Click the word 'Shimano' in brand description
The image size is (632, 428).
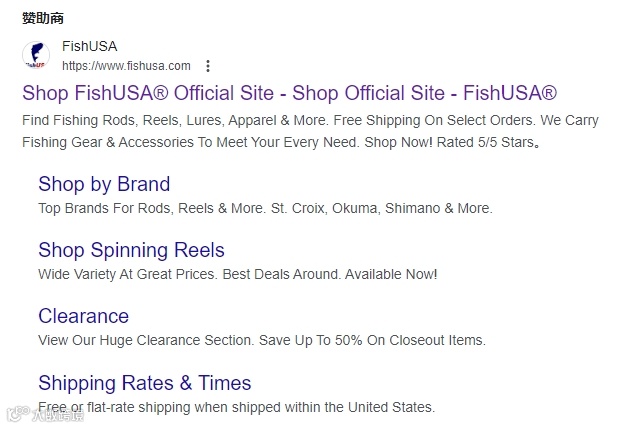[411, 209]
